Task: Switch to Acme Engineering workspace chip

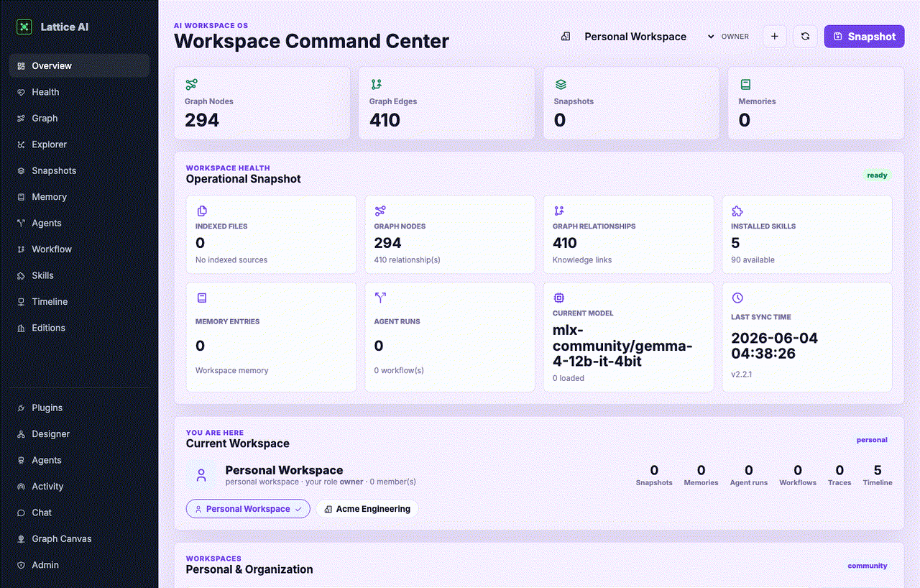Action: coord(367,509)
